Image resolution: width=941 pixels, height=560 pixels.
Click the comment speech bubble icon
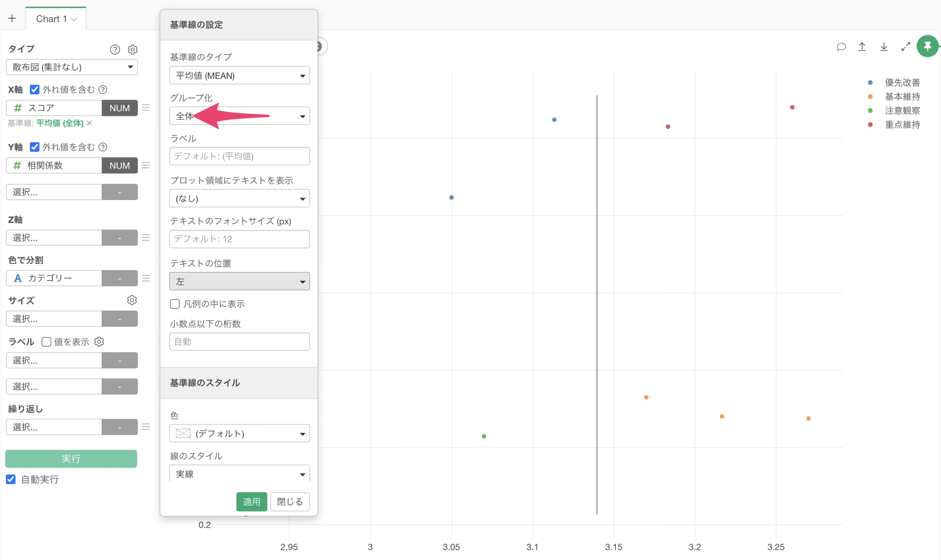point(841,47)
